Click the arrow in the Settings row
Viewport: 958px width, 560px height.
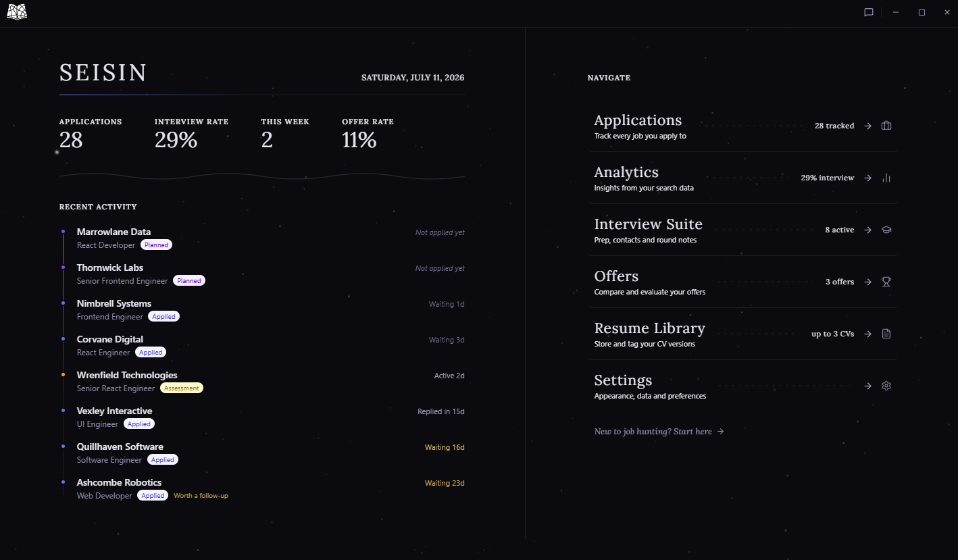pyautogui.click(x=868, y=386)
